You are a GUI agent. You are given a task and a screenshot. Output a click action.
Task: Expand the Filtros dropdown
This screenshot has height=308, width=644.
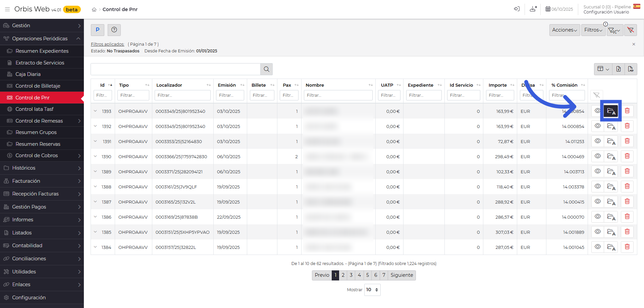pyautogui.click(x=593, y=30)
